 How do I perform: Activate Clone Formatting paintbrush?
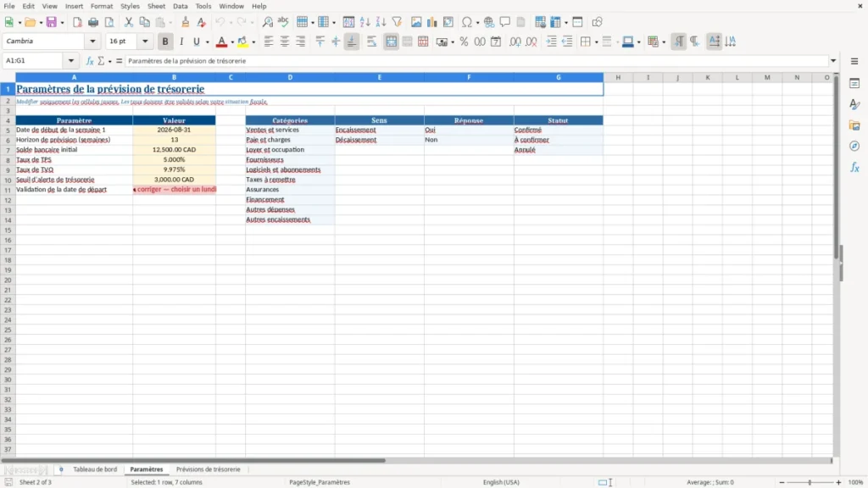[x=186, y=22]
